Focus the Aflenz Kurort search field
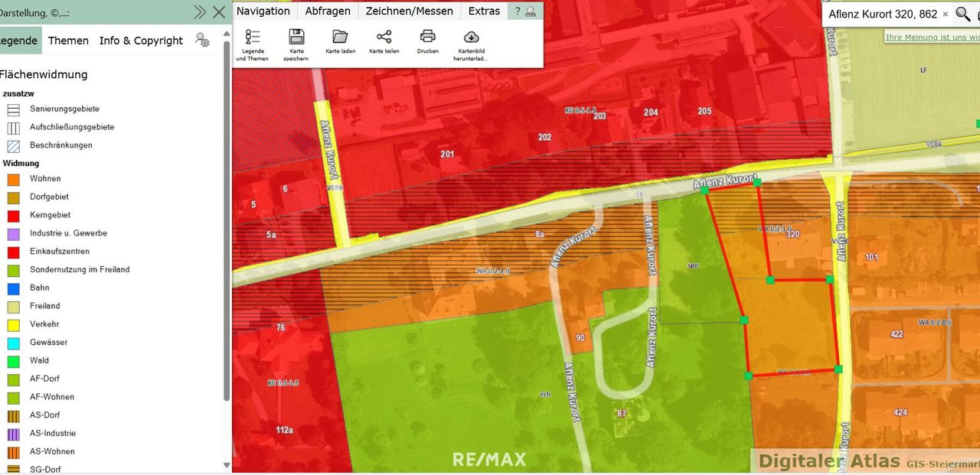Screen dimensions: 980x475 click(882, 14)
